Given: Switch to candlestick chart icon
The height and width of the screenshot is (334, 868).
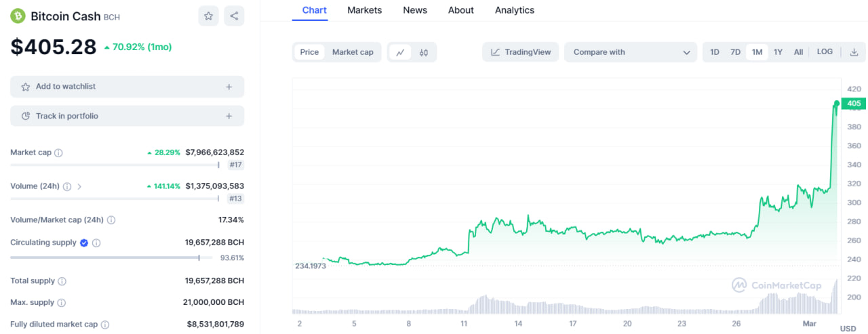Looking at the screenshot, I should [x=424, y=52].
